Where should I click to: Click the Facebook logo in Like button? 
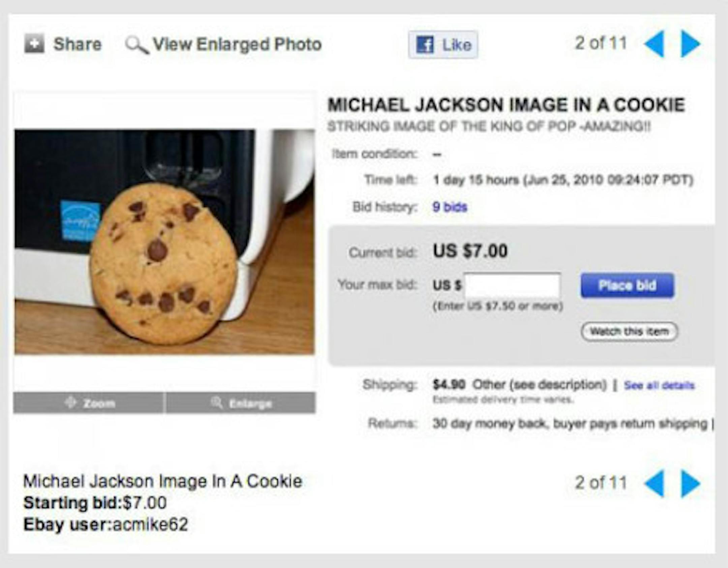pyautogui.click(x=425, y=45)
